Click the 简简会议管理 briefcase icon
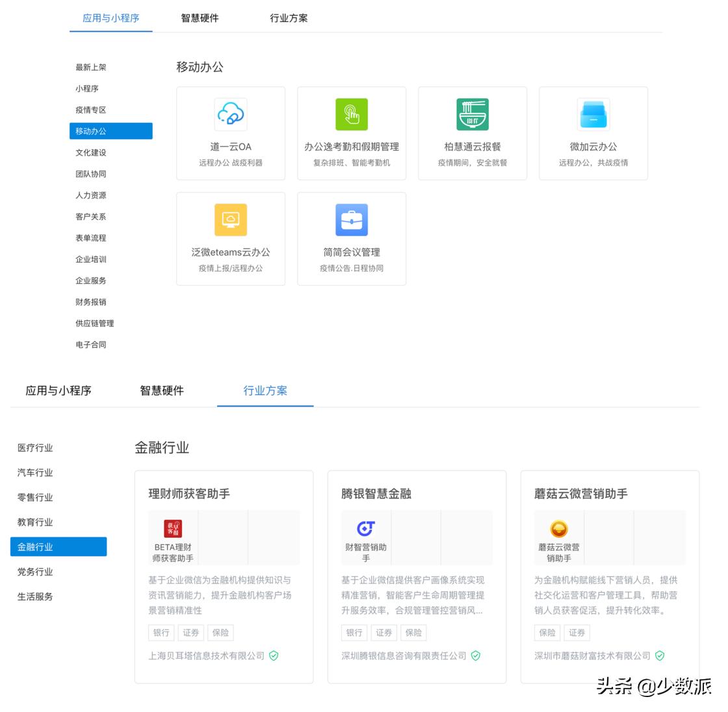Screen dimensions: 728x712 click(352, 220)
